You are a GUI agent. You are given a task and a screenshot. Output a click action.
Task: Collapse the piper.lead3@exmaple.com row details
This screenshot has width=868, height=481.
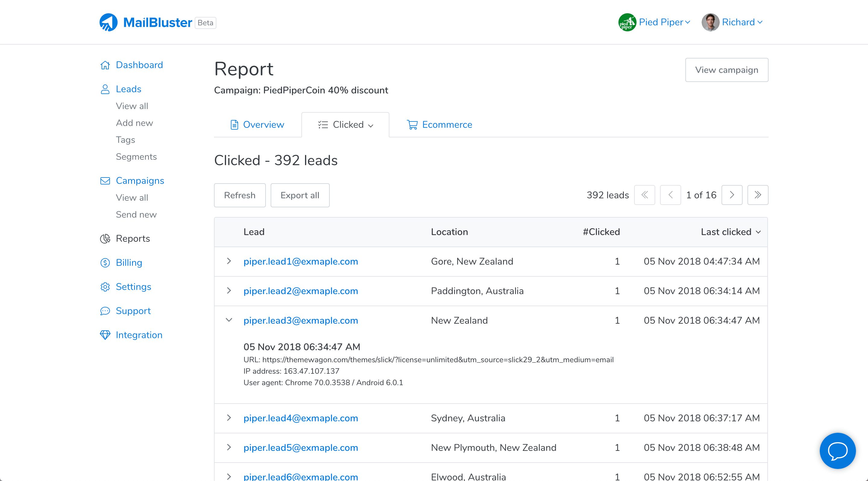pyautogui.click(x=229, y=320)
